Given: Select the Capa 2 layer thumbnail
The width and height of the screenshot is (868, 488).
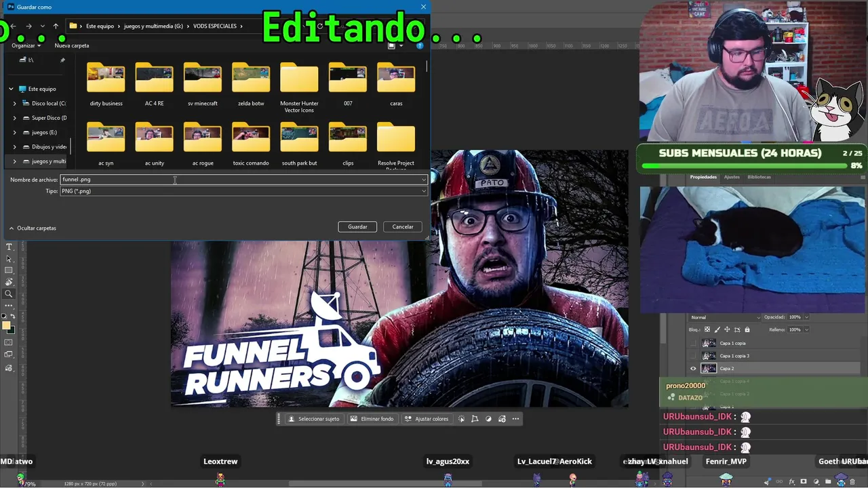Looking at the screenshot, I should click(x=709, y=369).
